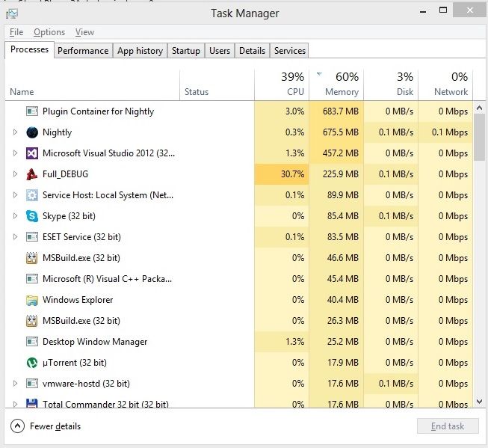Screen dimensions: 488x448
Task: Open the Startup tab
Action: tap(185, 51)
